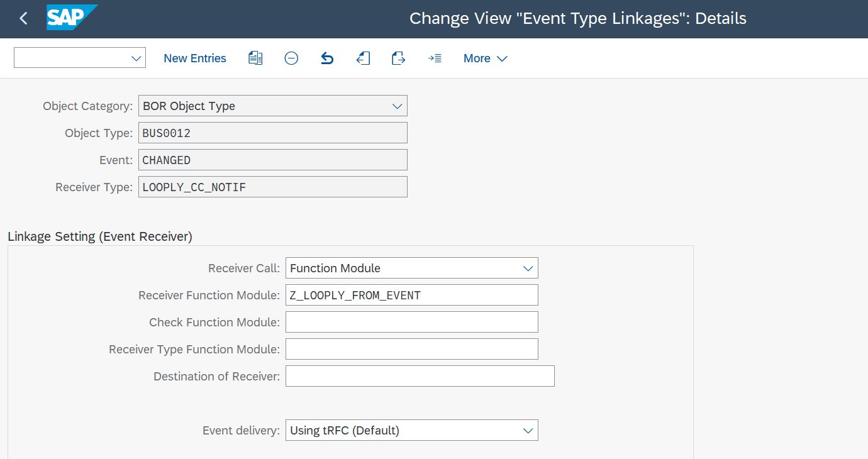Screen dimensions: 868x459
Task: Focus the Check Function Module field
Action: [x=411, y=322]
